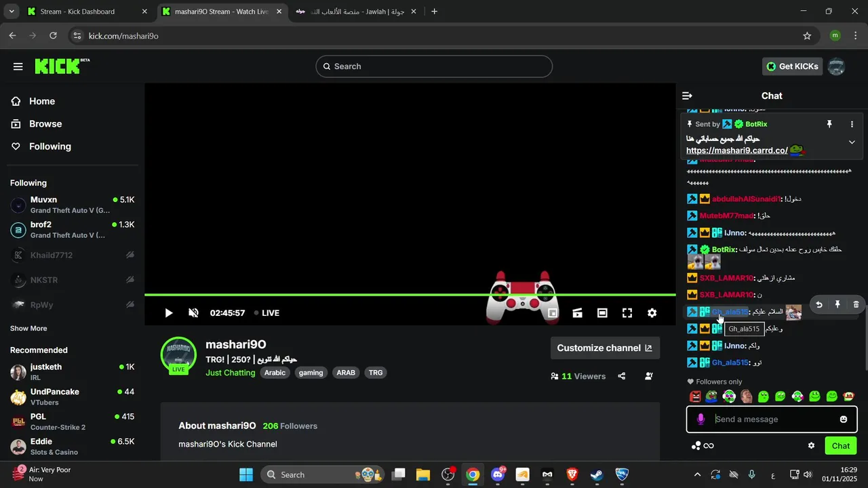Viewport: 868px width, 488px height.
Task: Open Discord from the taskbar
Action: pos(498,475)
